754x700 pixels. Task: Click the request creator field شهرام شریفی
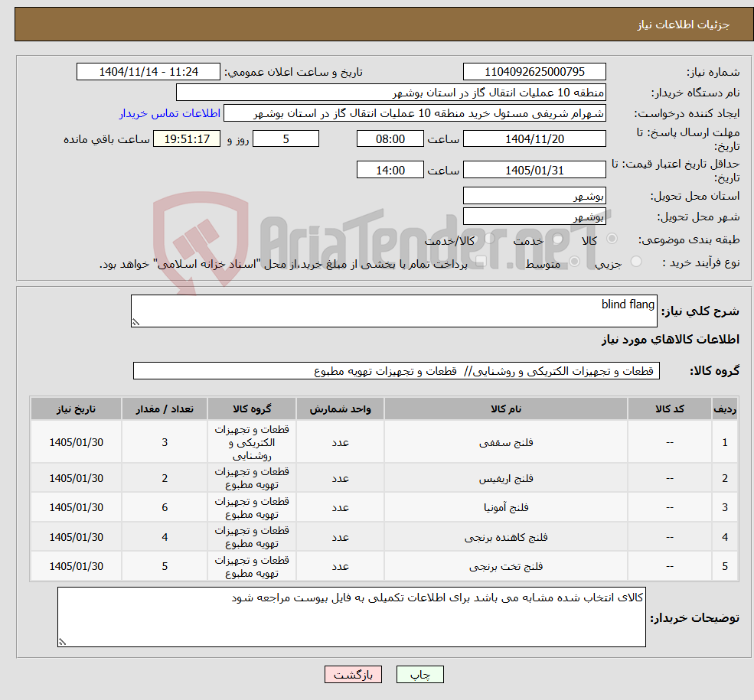(414, 113)
